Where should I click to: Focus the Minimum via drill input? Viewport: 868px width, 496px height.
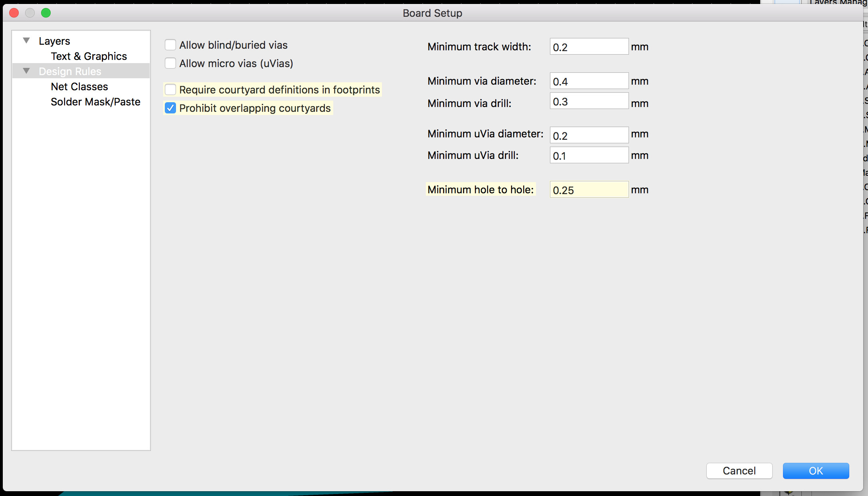coord(589,101)
